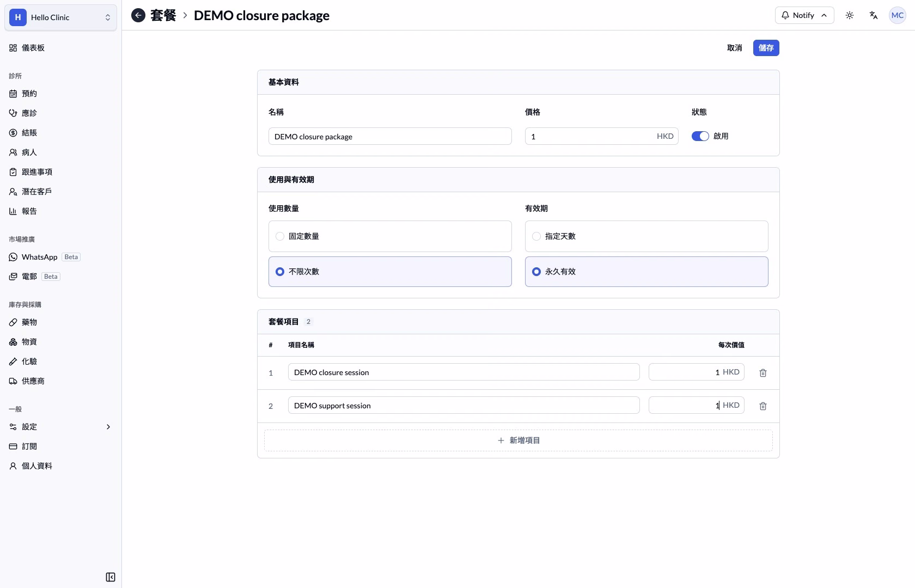Open 個人資料 profile page

pyautogui.click(x=60, y=466)
